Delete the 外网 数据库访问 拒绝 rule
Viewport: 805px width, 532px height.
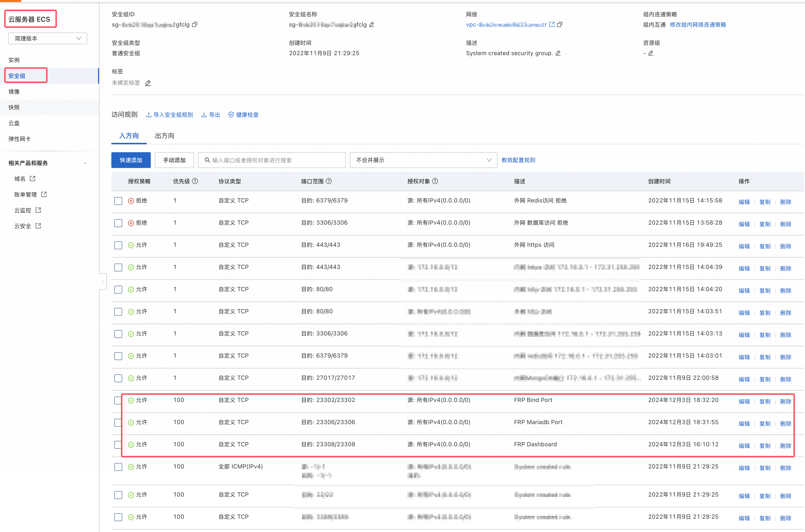(x=785, y=224)
